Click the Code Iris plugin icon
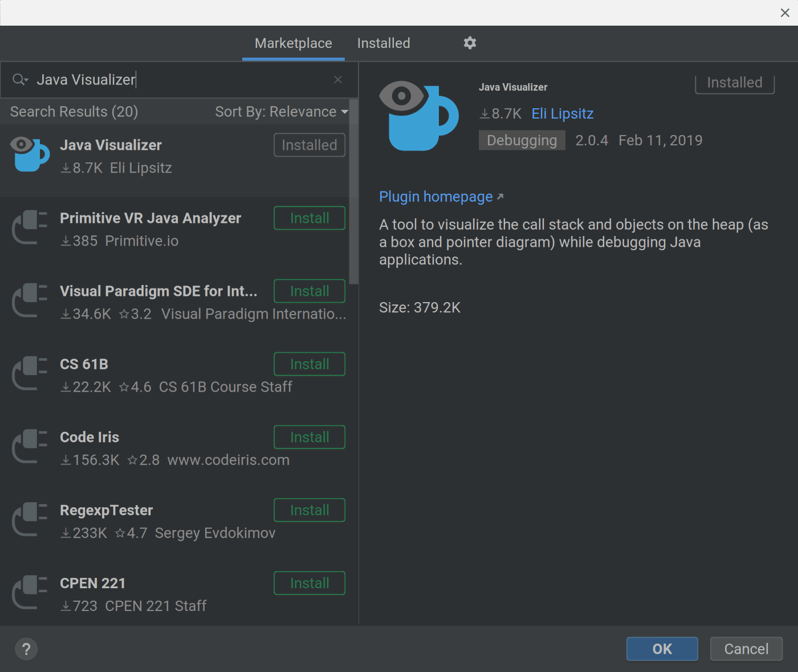 pos(30,446)
